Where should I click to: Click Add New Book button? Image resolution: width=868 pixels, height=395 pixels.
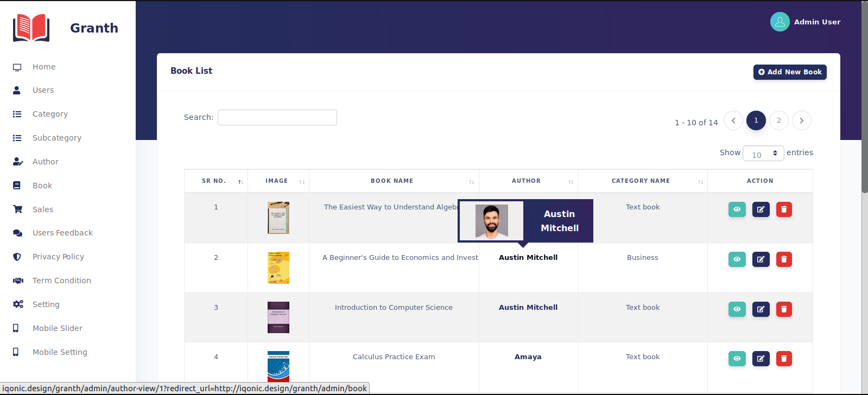[x=790, y=72]
